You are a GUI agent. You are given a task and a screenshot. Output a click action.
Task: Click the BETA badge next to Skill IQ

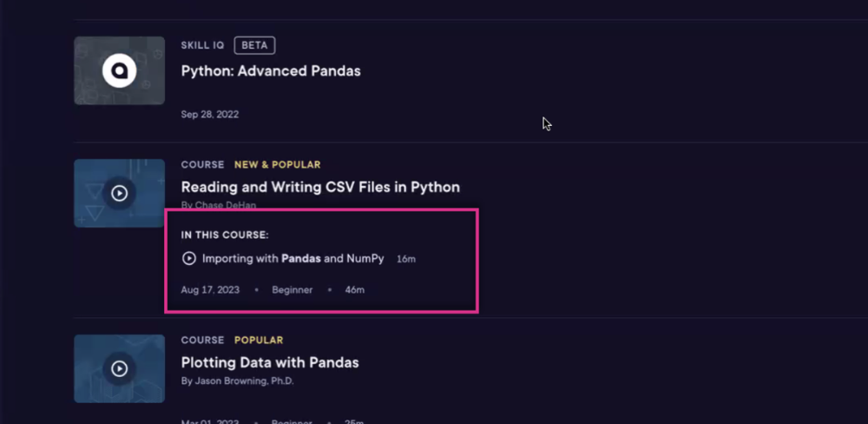click(254, 45)
